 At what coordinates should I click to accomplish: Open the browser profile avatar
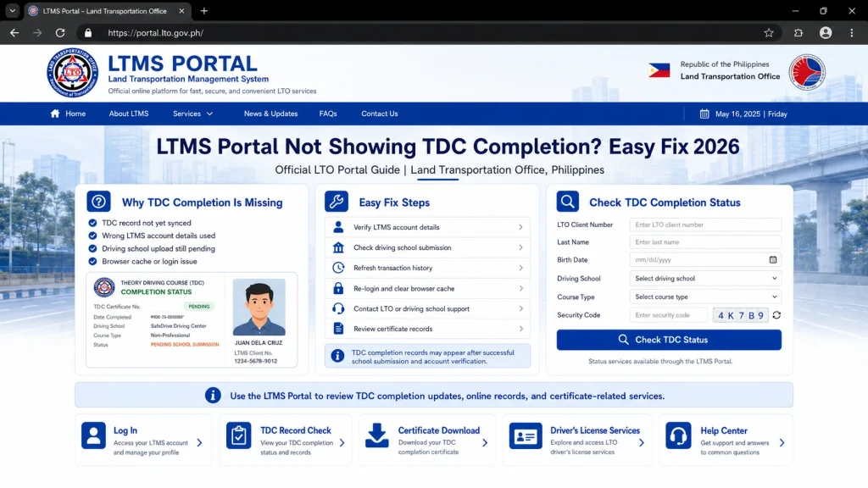point(826,33)
